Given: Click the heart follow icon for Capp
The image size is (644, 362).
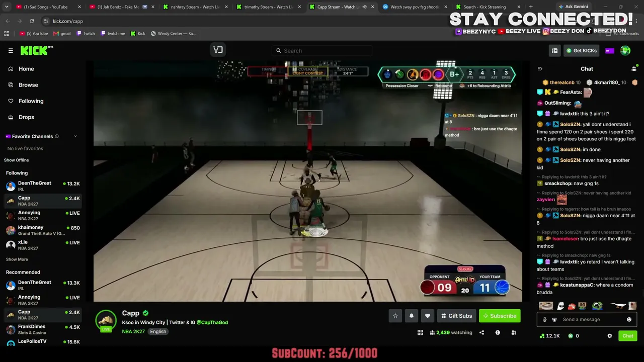Looking at the screenshot, I should [428, 316].
